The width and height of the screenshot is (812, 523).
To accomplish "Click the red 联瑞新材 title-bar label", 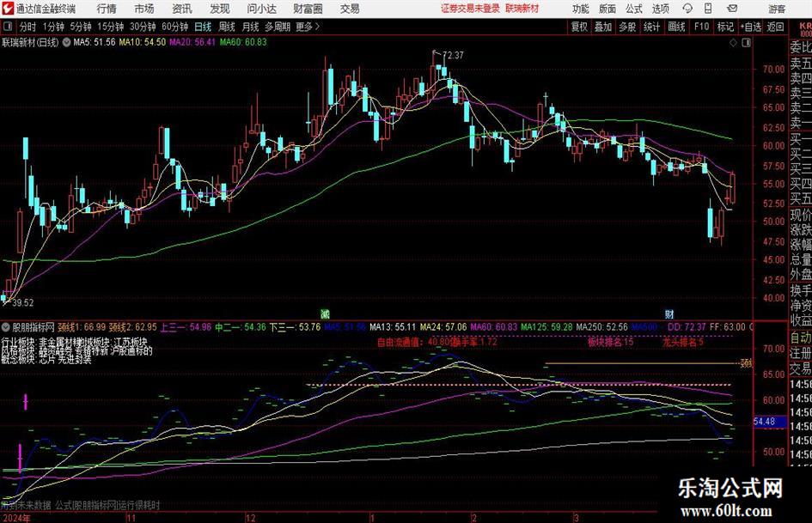I will (522, 9).
